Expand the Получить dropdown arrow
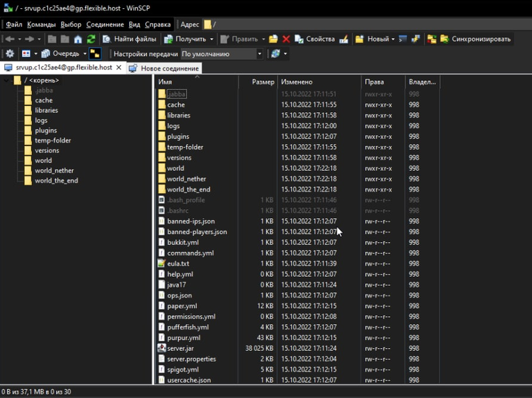 click(x=212, y=39)
